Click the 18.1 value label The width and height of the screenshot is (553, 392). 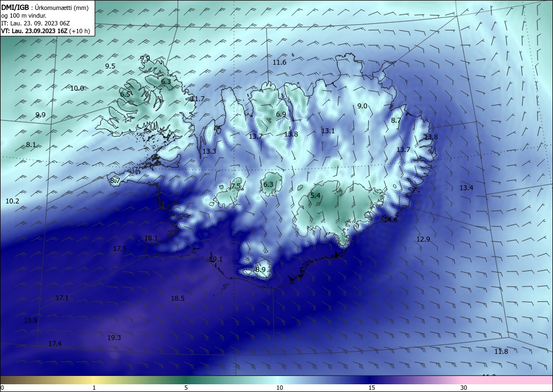coord(152,238)
